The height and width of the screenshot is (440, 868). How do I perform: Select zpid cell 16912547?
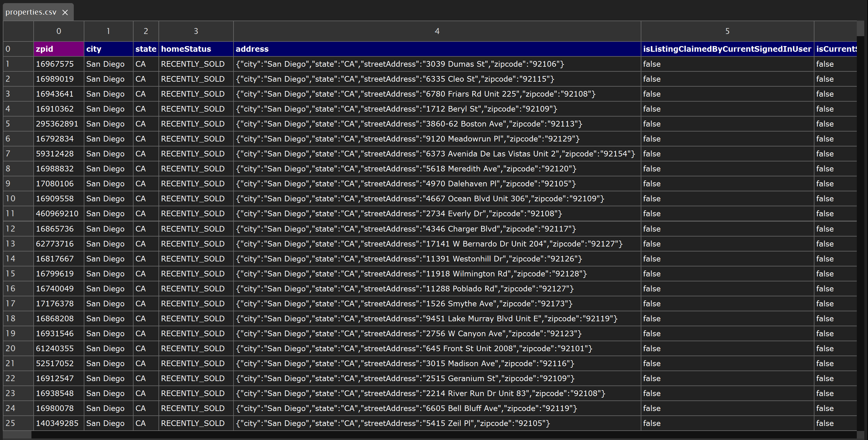click(x=59, y=378)
